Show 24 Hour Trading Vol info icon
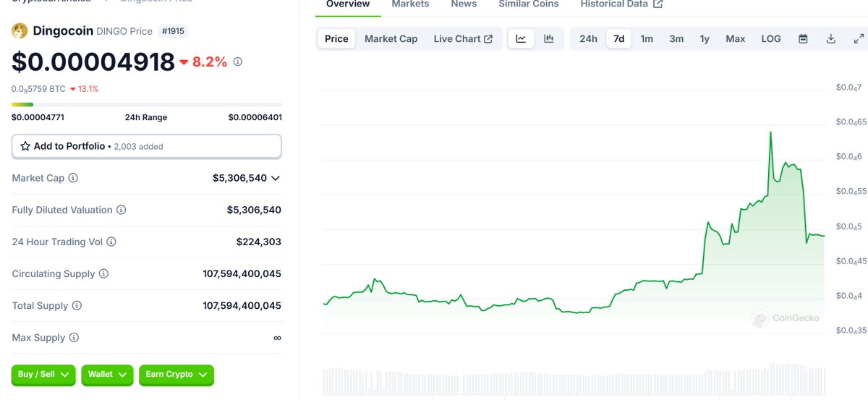 point(111,242)
